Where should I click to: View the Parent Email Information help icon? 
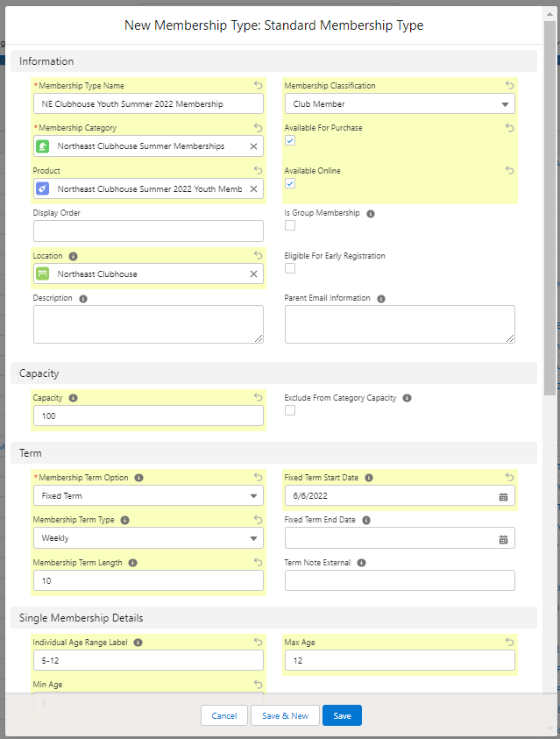pos(380,297)
